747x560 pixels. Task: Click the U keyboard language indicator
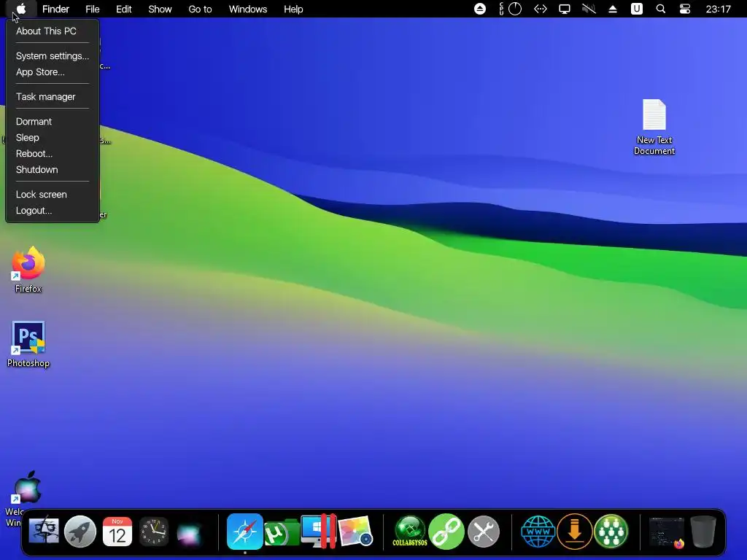[x=636, y=9]
